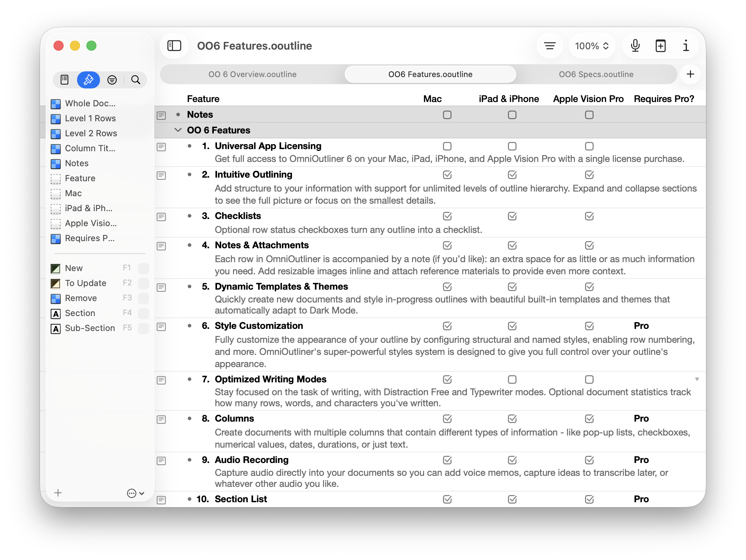Toggle the sidebar visibility icon

(174, 46)
